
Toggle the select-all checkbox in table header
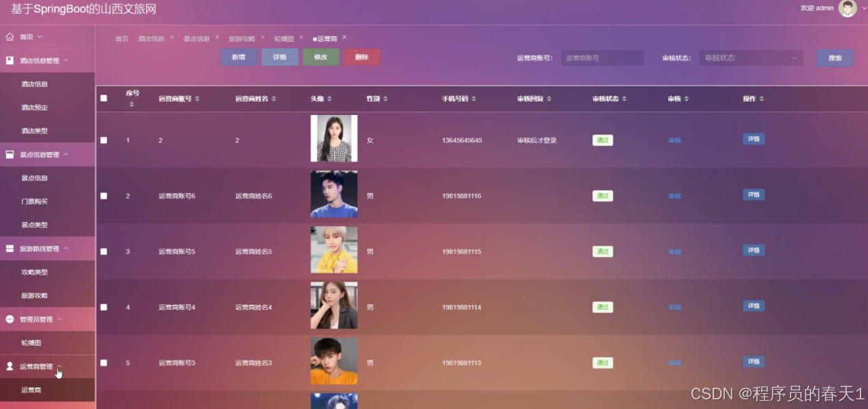click(x=103, y=98)
